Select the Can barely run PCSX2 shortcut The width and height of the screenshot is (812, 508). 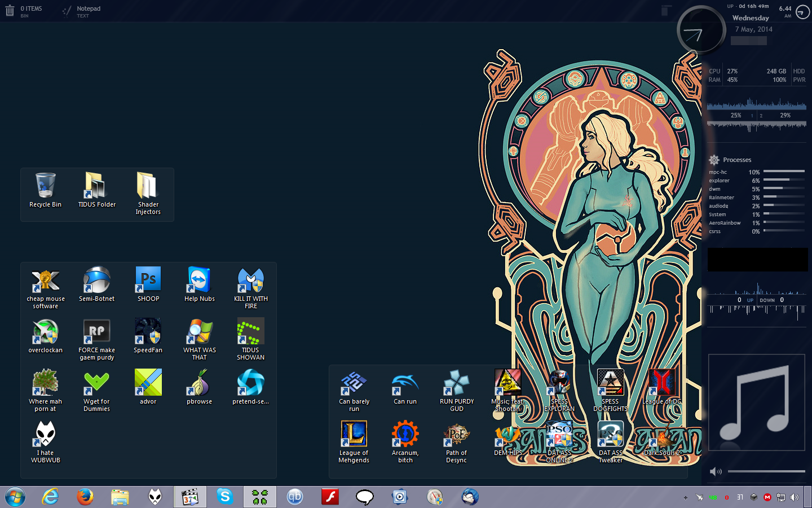coord(354,391)
